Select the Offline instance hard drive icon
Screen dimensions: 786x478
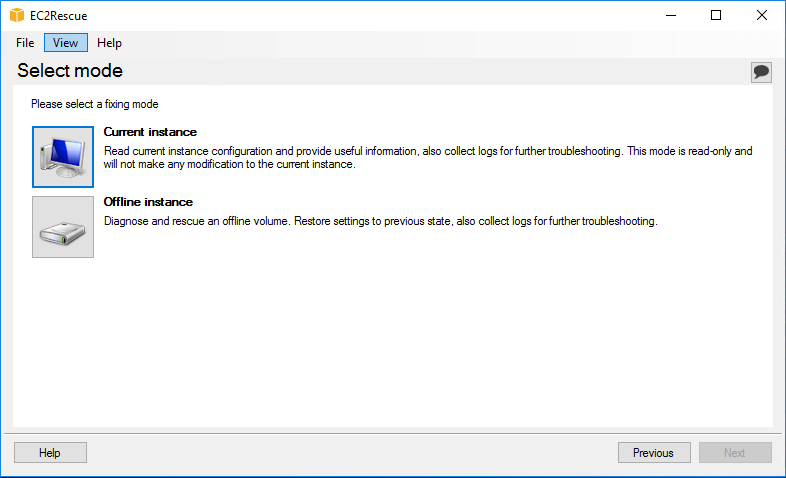pos(63,227)
